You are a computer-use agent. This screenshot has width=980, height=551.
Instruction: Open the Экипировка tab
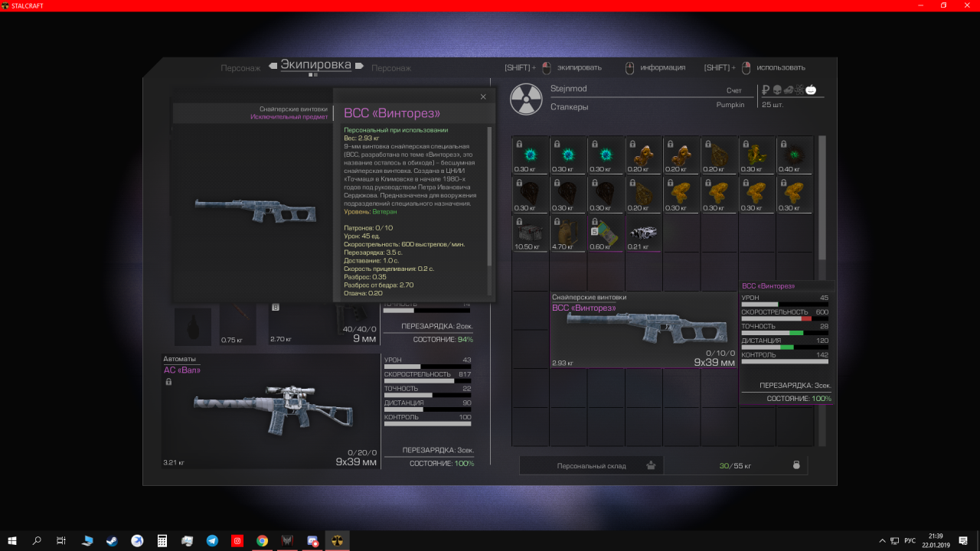coord(315,65)
